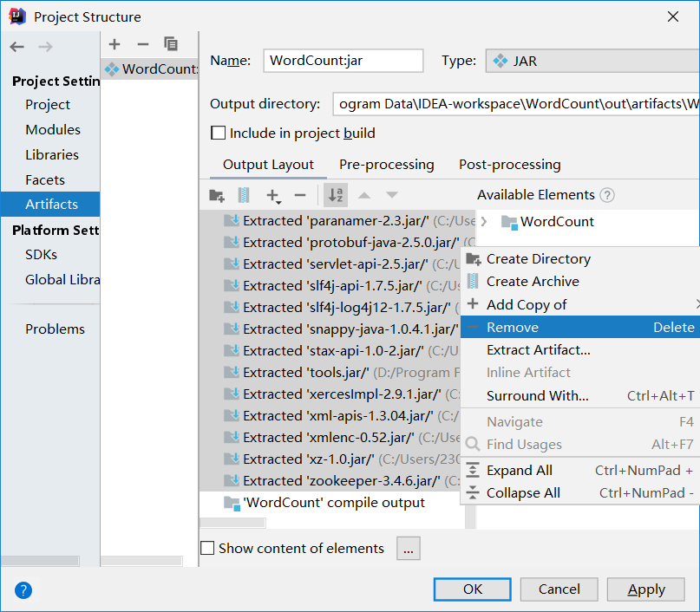Enable Include in project build checkbox

(x=219, y=133)
